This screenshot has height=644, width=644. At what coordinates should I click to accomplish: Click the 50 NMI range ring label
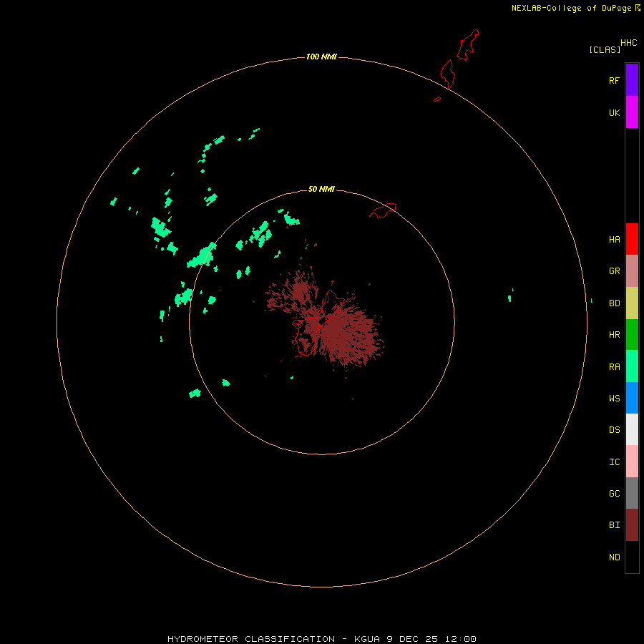(x=321, y=189)
